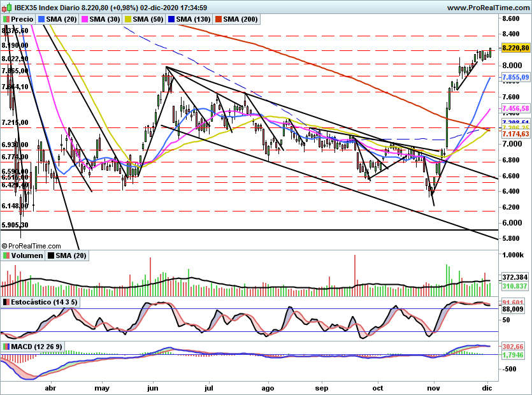This screenshot has width=532, height=395.
Task: Click the www.ProRealTime.com link
Action: [488, 8]
